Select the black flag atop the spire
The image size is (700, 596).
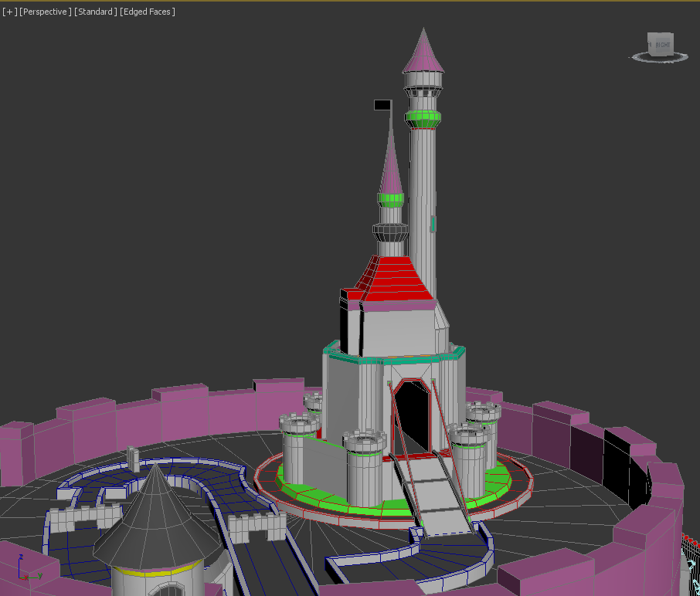382,105
